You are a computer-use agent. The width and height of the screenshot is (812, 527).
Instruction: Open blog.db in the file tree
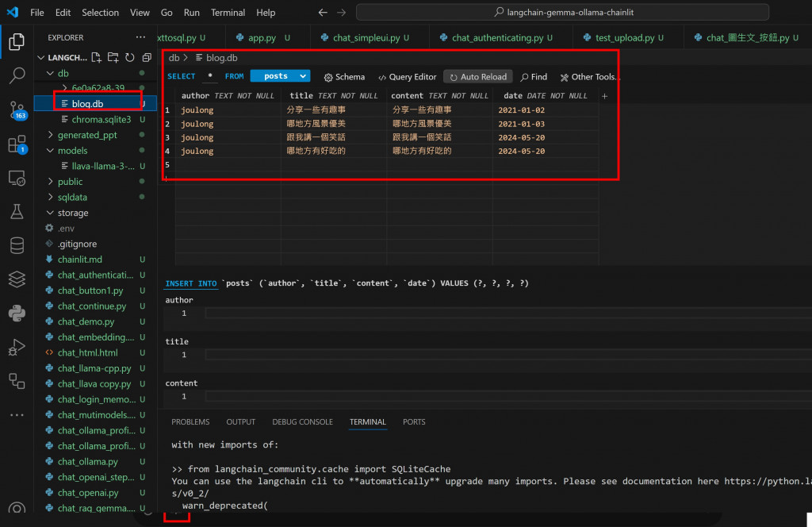95,104
